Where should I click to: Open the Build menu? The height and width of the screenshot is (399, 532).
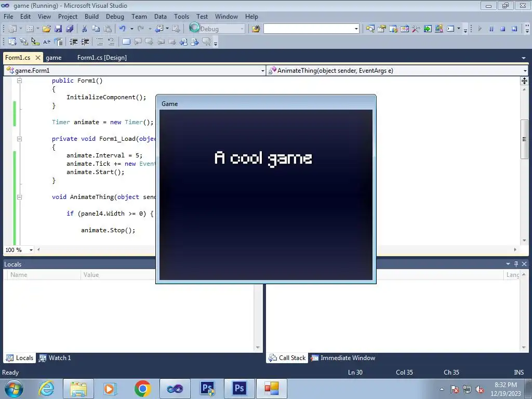(x=91, y=16)
